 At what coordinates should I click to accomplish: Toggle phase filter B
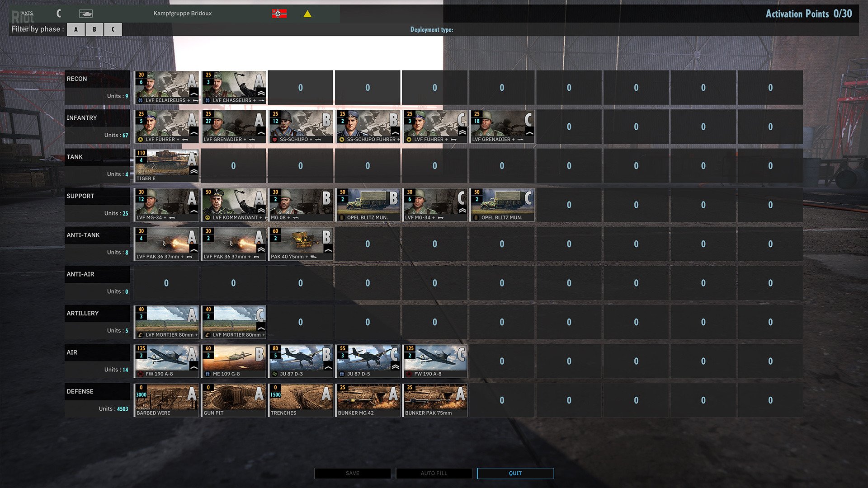point(94,29)
